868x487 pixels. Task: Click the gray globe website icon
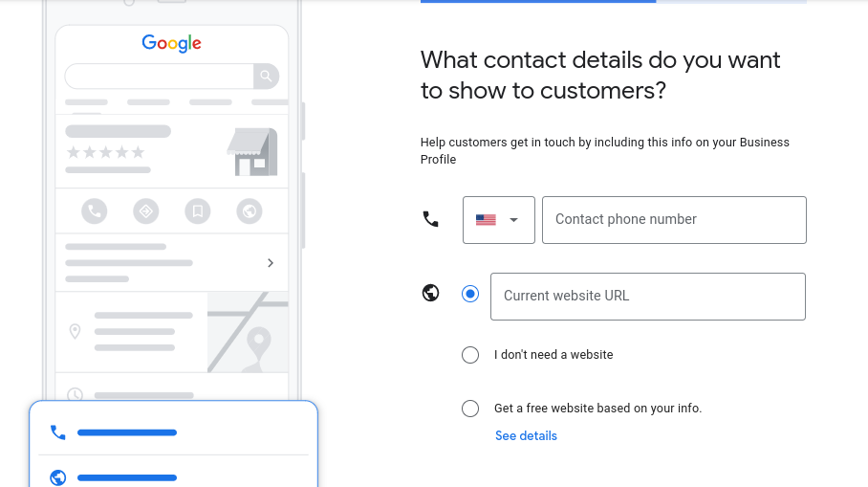pyautogui.click(x=250, y=211)
